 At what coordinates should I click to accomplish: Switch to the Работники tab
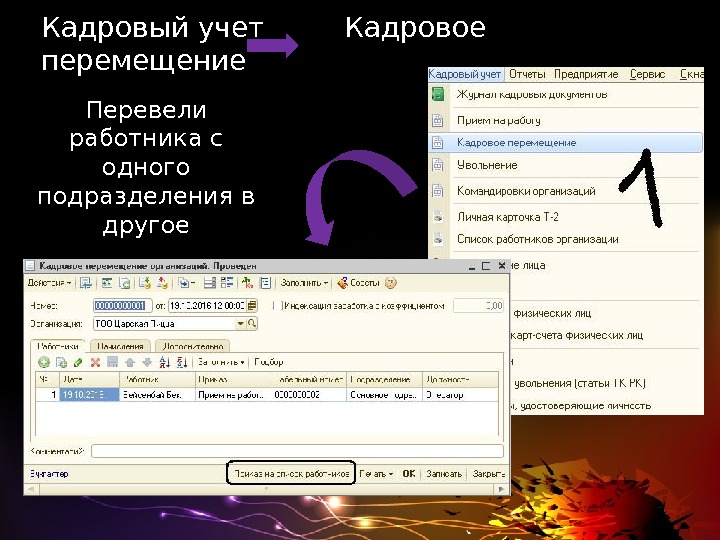[x=58, y=346]
